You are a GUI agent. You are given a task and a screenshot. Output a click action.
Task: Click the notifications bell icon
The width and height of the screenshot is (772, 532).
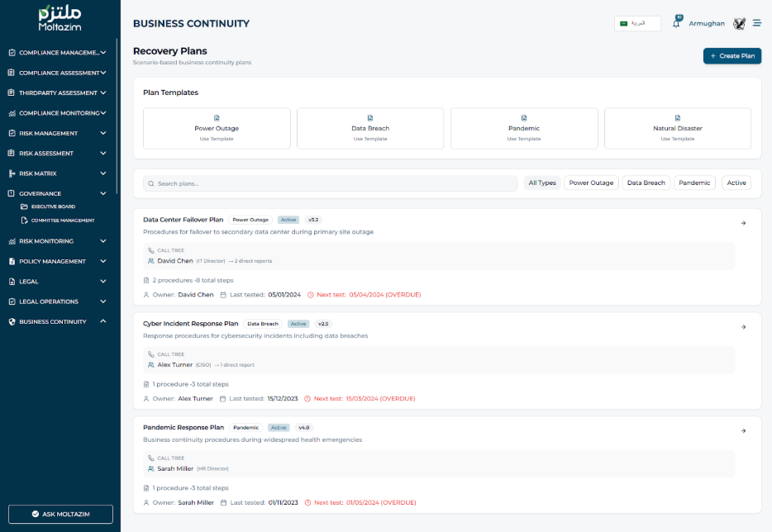(676, 24)
